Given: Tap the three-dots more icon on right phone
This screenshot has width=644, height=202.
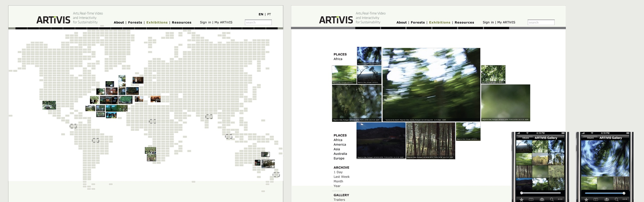Looking at the screenshot, I should point(625,199).
